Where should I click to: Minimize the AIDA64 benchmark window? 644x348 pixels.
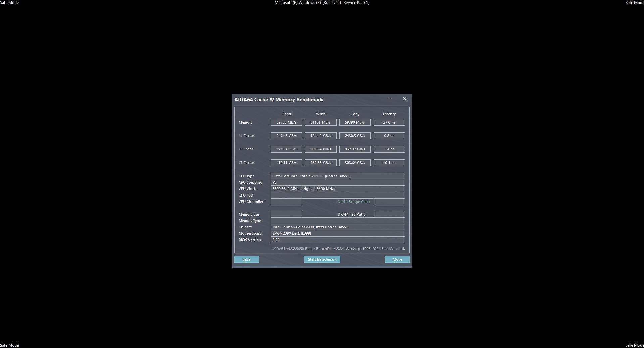(389, 99)
